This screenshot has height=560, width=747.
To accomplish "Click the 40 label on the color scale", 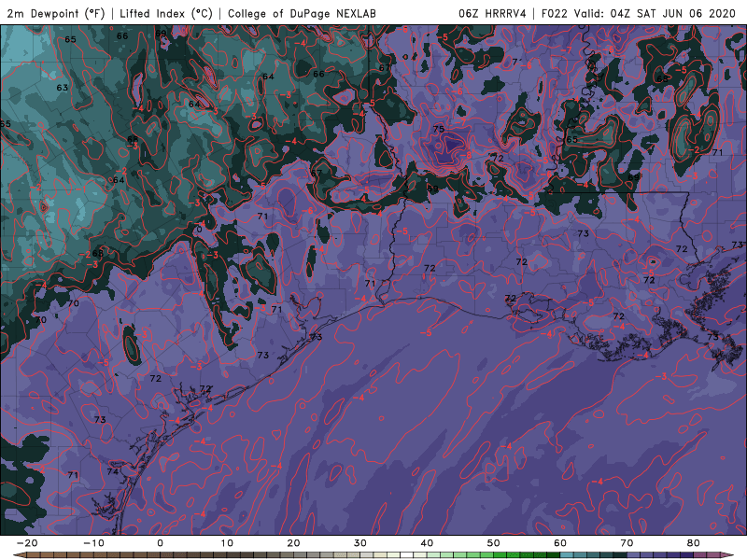I will pos(427,543).
